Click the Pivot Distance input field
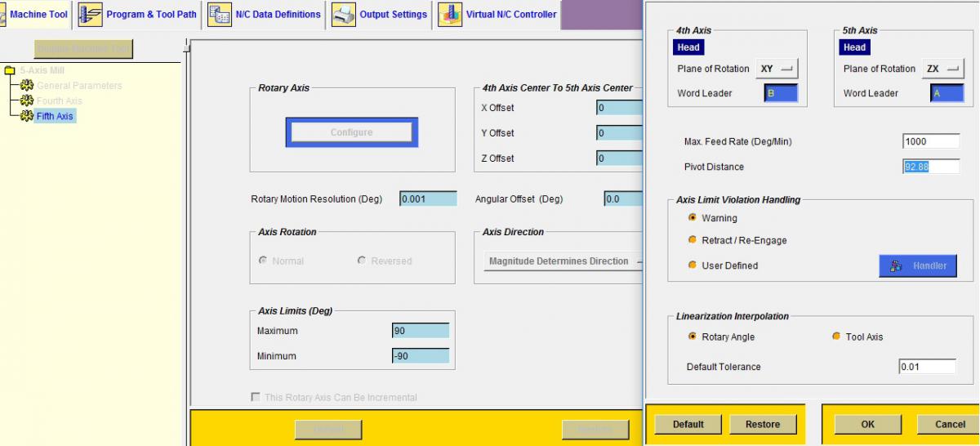Image resolution: width=980 pixels, height=446 pixels. coord(931,167)
